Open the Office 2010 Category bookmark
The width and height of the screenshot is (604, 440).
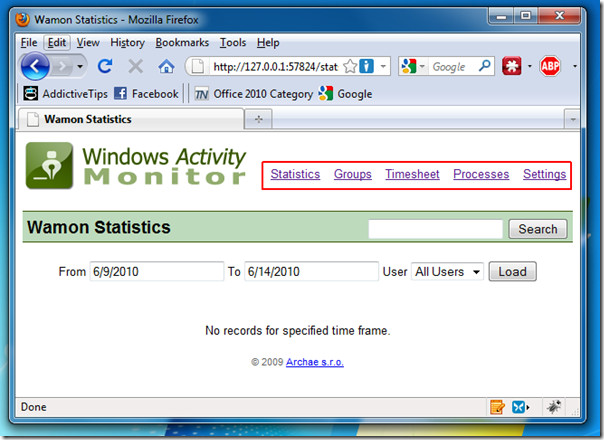click(253, 94)
